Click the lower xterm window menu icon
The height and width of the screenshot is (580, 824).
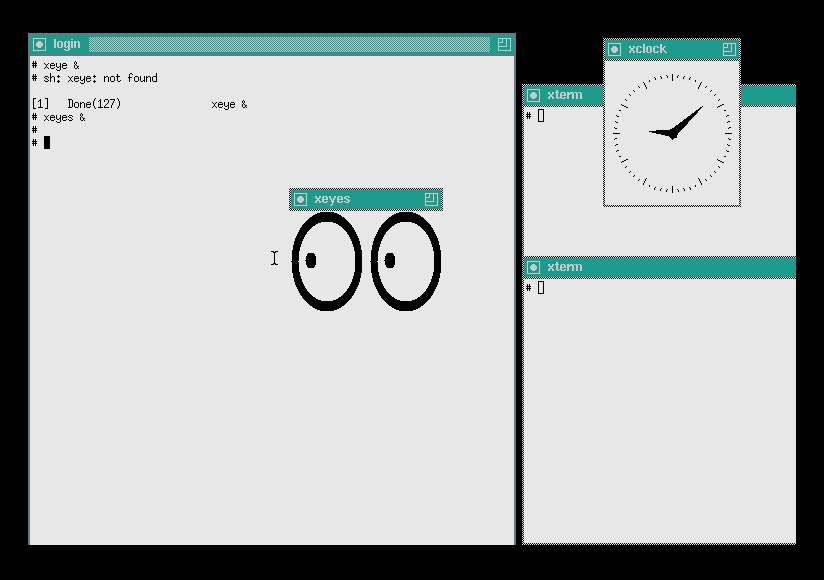pos(533,267)
